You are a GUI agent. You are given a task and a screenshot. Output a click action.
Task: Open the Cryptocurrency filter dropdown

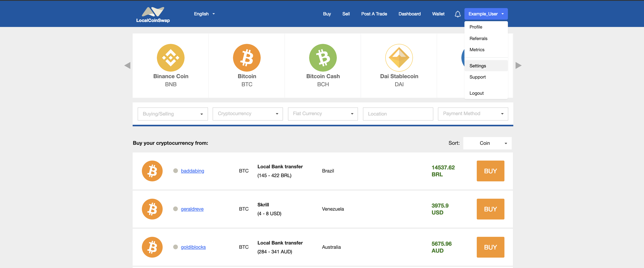click(x=247, y=114)
